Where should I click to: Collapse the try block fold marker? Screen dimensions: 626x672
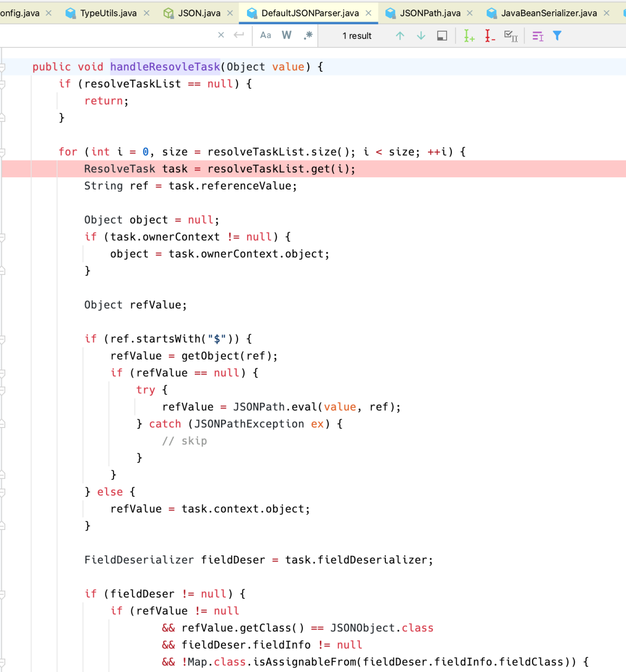[3, 390]
